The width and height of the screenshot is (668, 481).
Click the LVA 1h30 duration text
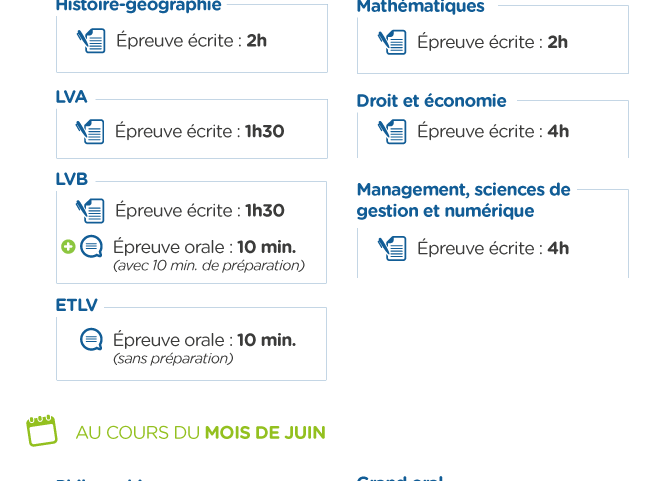point(265,131)
